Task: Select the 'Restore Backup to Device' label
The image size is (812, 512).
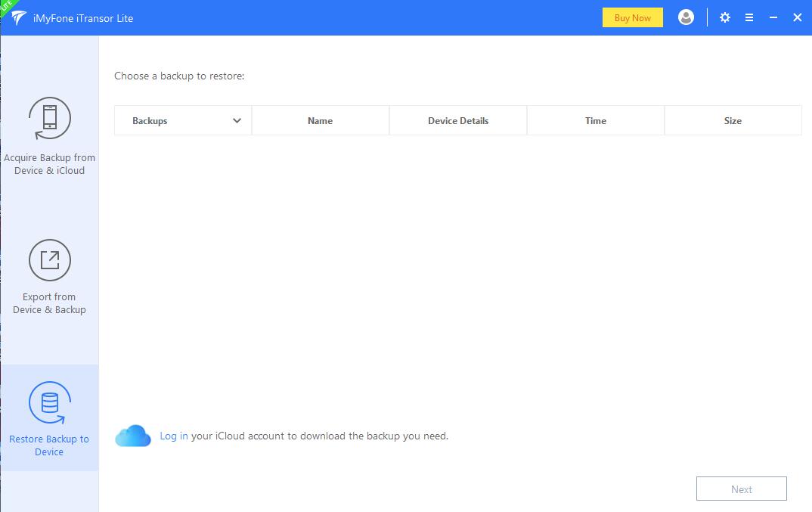Action: point(49,445)
